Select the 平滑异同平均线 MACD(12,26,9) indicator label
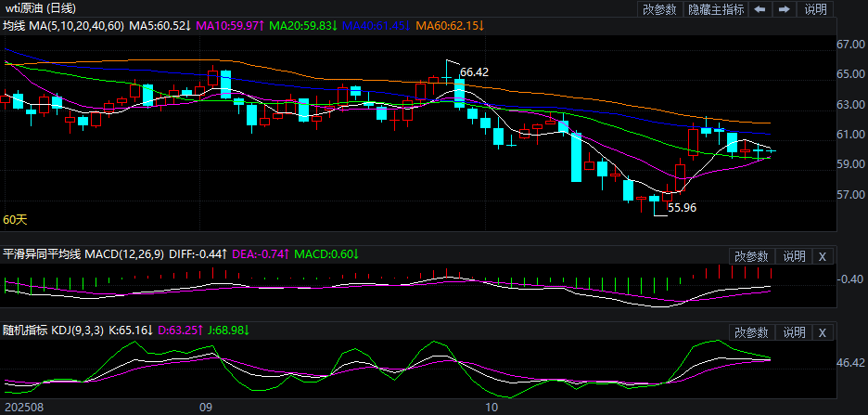868x415 pixels. (x=83, y=253)
